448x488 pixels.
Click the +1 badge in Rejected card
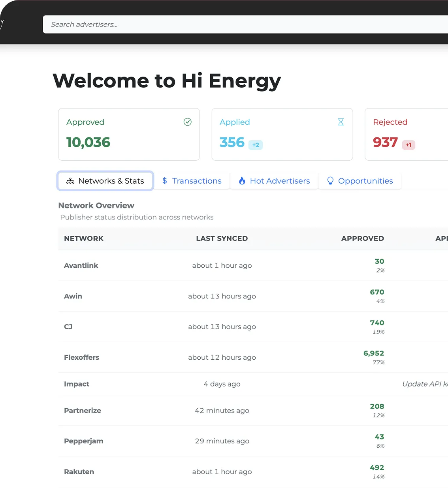tap(408, 145)
